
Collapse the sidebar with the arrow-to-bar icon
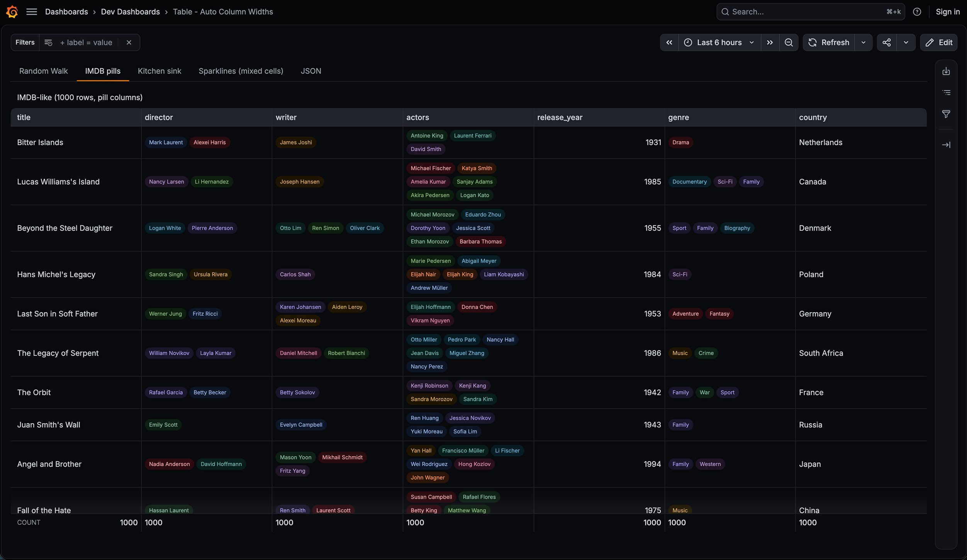point(946,145)
